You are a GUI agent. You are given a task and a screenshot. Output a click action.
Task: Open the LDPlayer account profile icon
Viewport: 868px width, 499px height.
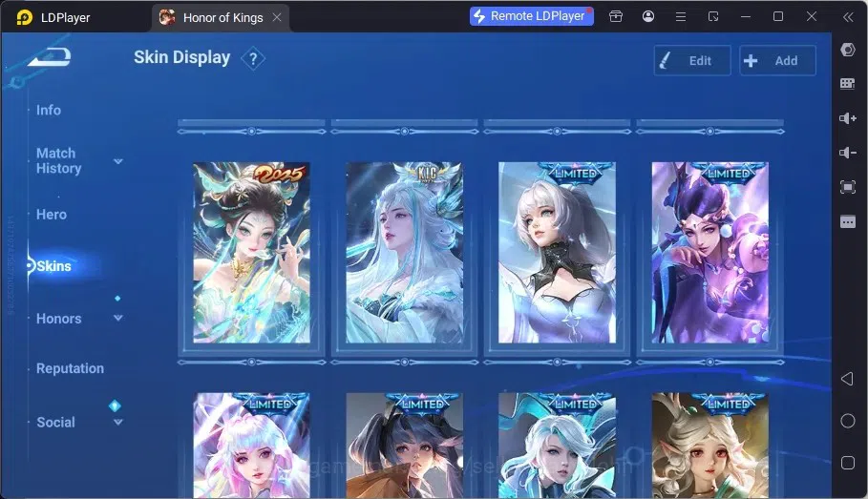648,16
